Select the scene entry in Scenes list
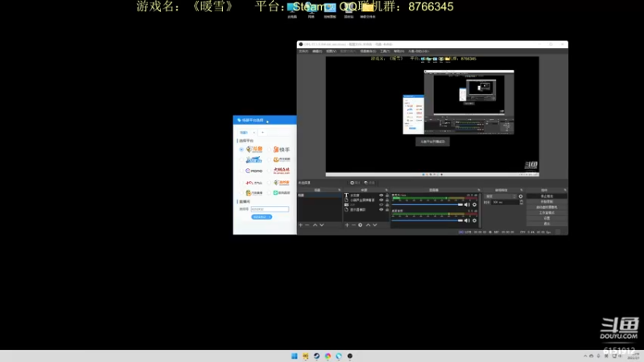This screenshot has height=362, width=644. coord(320,195)
